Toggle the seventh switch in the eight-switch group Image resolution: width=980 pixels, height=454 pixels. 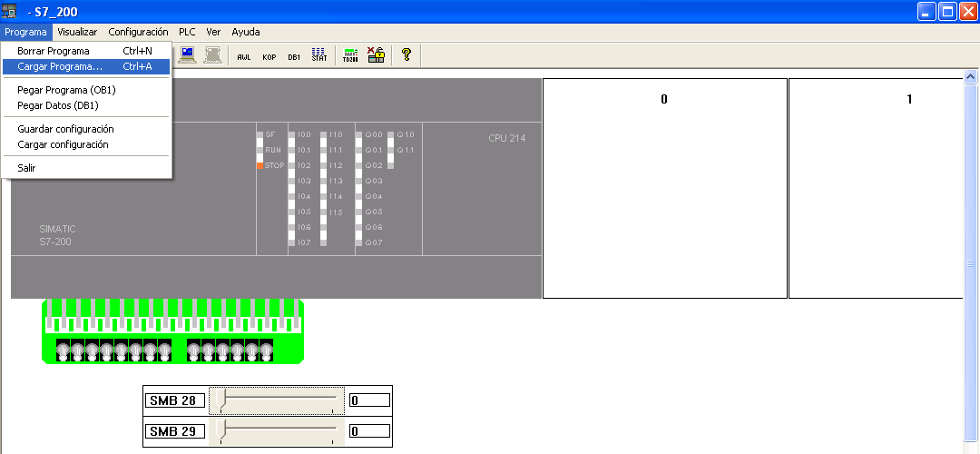click(x=150, y=350)
